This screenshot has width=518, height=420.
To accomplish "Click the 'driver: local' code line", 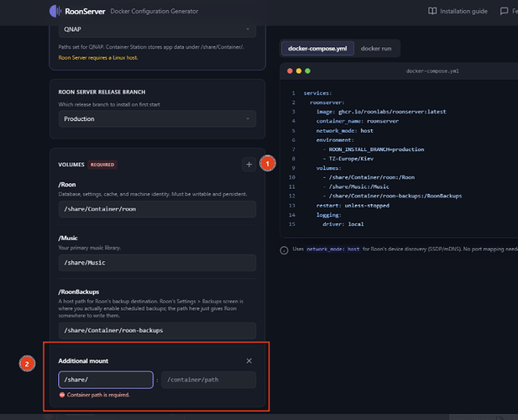I will coord(343,224).
